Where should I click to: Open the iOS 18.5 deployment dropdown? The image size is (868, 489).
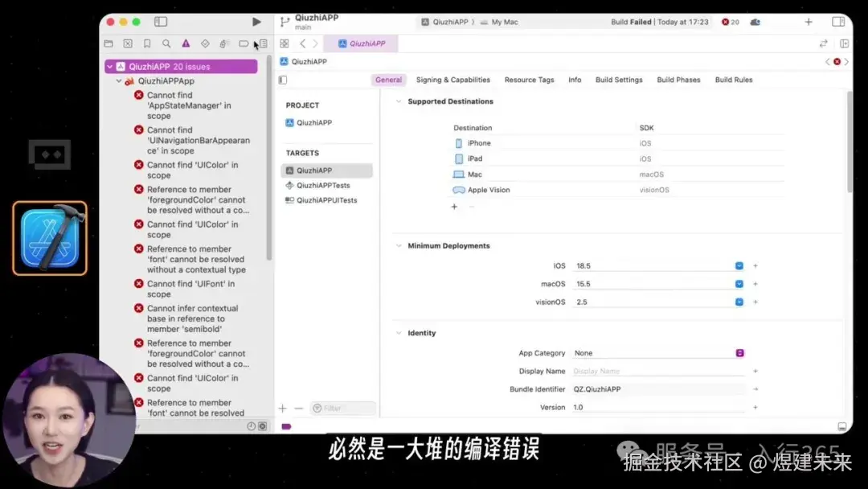click(739, 266)
